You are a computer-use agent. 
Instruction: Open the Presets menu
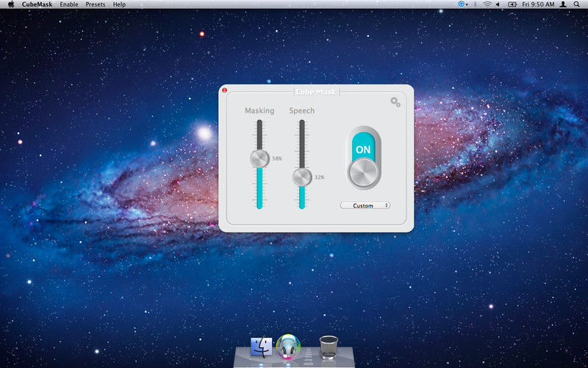(95, 4)
